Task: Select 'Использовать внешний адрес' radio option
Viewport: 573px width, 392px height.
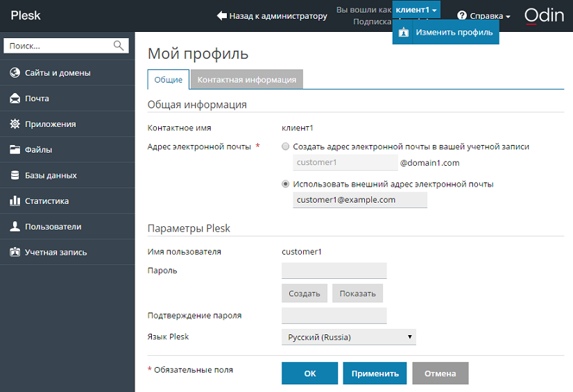Action: click(x=285, y=184)
